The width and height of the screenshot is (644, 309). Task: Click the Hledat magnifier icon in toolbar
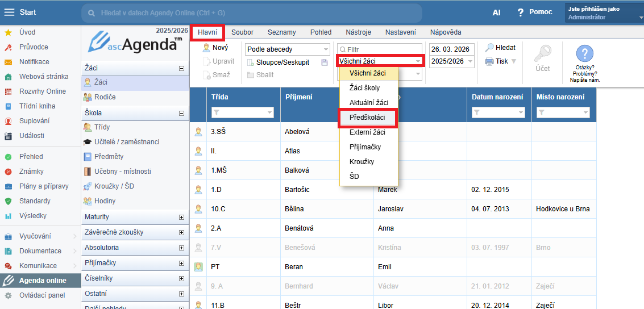pos(489,48)
